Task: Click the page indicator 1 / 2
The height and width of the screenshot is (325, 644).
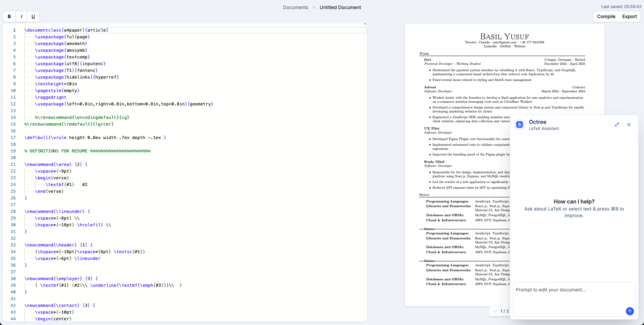Action: coord(504,311)
